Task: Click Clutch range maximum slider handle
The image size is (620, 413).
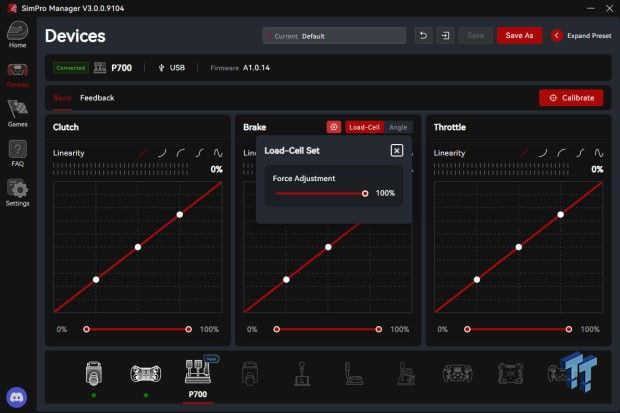Action: pos(189,329)
